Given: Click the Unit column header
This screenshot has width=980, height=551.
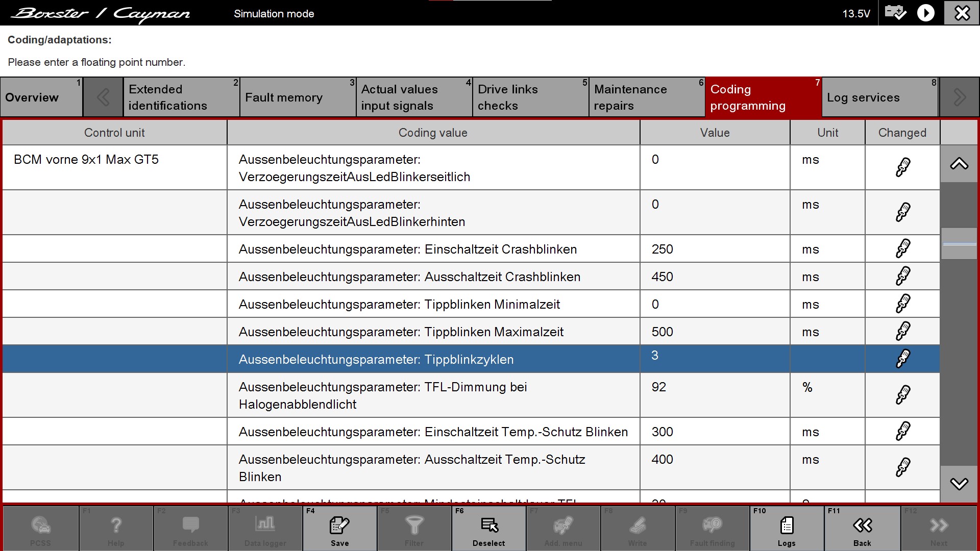Looking at the screenshot, I should [x=827, y=133].
